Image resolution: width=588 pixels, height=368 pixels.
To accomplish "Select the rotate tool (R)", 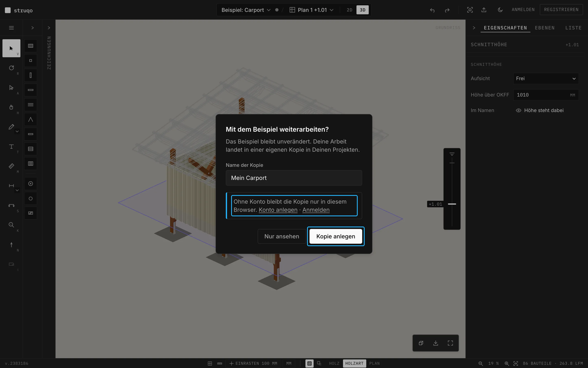I will 11,68.
